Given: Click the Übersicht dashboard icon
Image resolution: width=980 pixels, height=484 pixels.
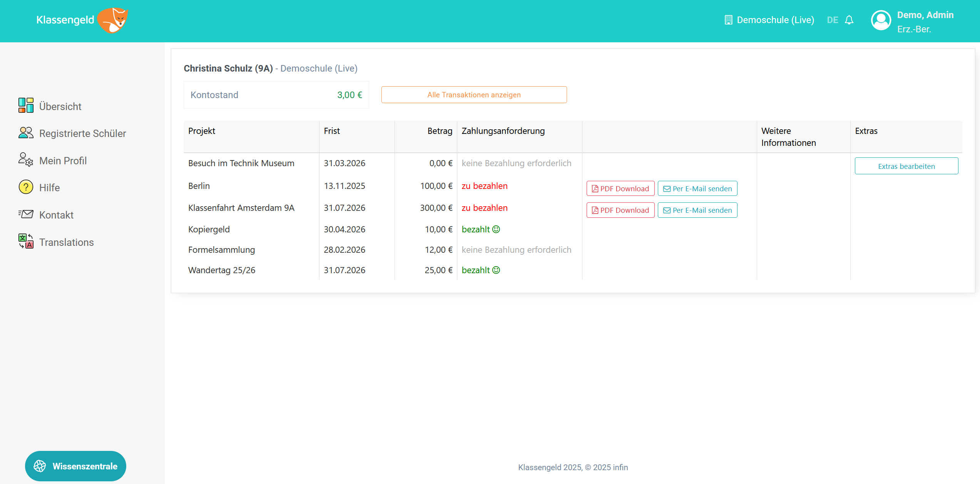Looking at the screenshot, I should [26, 105].
